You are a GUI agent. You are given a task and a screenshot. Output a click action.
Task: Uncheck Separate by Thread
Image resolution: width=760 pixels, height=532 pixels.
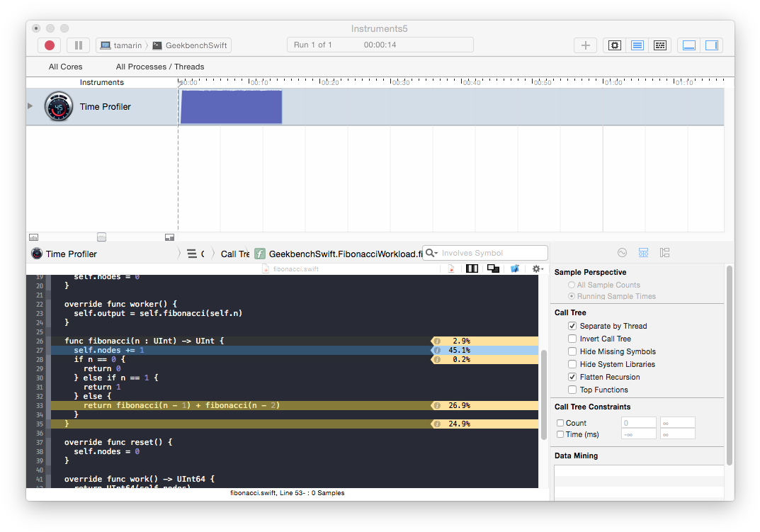(572, 326)
